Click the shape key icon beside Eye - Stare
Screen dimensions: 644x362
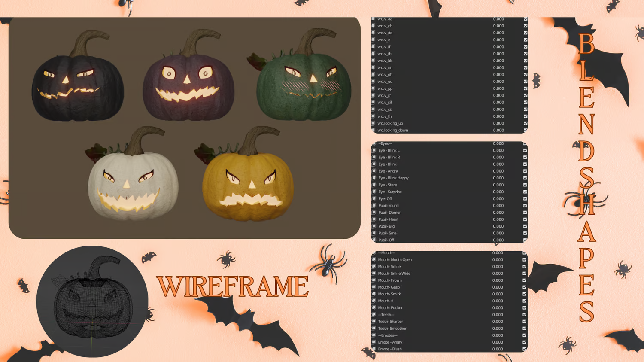pyautogui.click(x=374, y=185)
